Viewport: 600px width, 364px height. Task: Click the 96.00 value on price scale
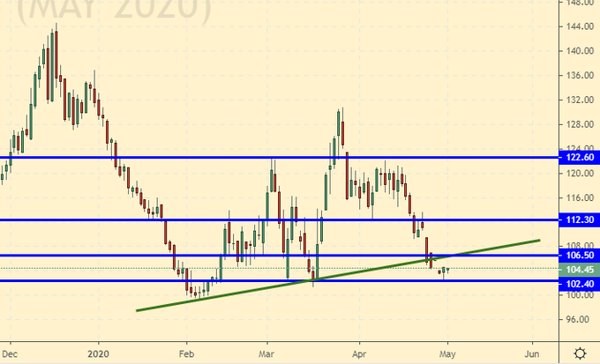(x=579, y=320)
